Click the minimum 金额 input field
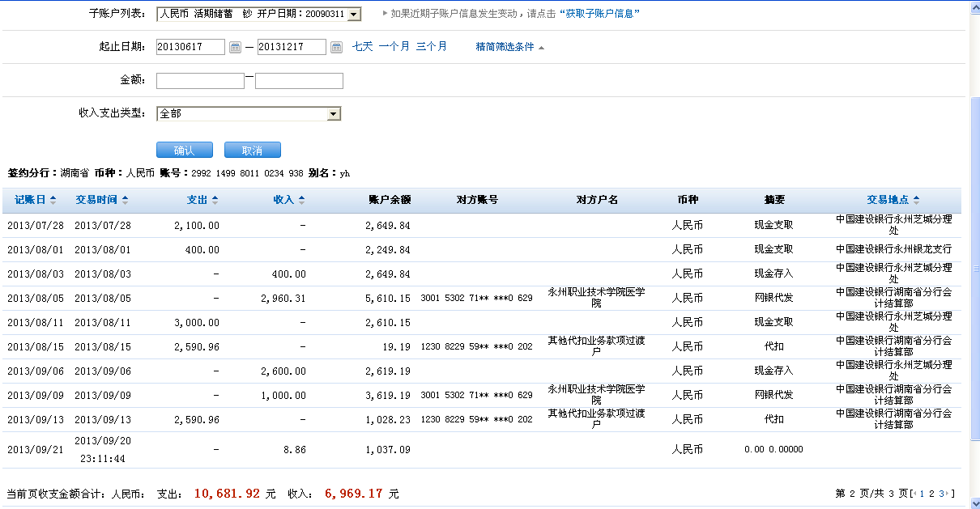The height and width of the screenshot is (509, 980). [200, 81]
